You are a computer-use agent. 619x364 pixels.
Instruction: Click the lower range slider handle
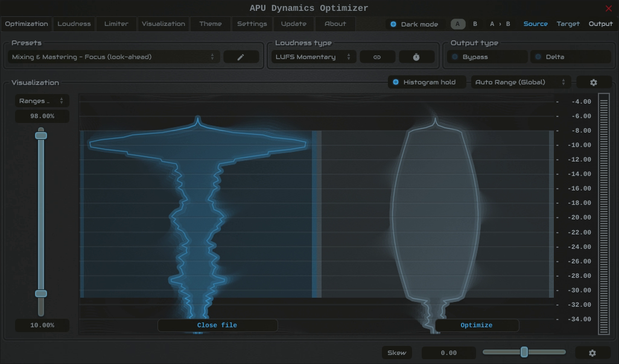[41, 293]
